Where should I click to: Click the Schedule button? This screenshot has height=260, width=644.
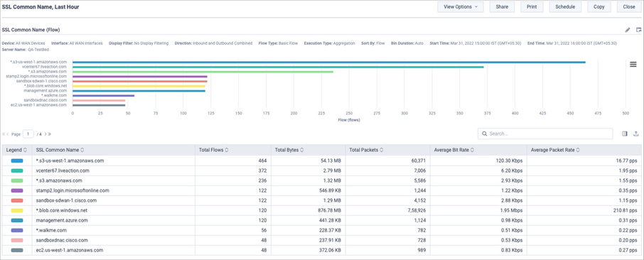click(565, 7)
